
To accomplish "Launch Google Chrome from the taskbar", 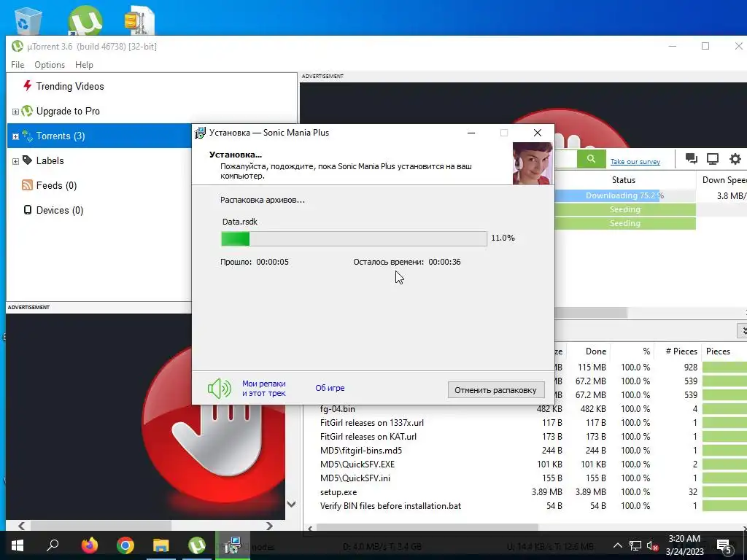I will 125,545.
